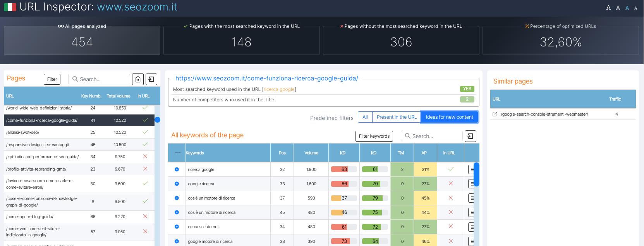Open row menu for google motore di ricerca
Screen dimensions: 644x246
pyautogui.click(x=472, y=241)
